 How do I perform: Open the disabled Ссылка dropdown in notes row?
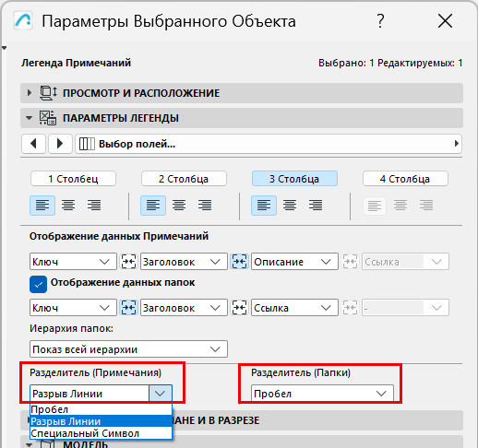pyautogui.click(x=405, y=262)
